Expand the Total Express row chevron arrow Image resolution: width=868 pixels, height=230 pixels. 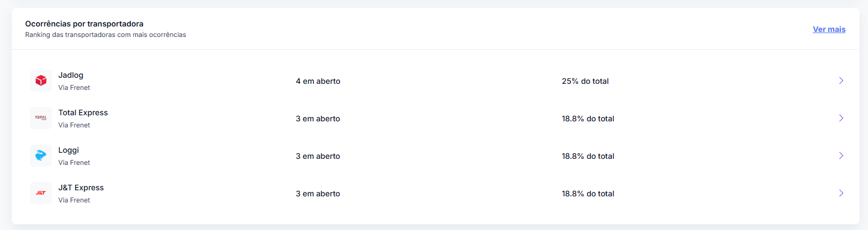click(841, 118)
